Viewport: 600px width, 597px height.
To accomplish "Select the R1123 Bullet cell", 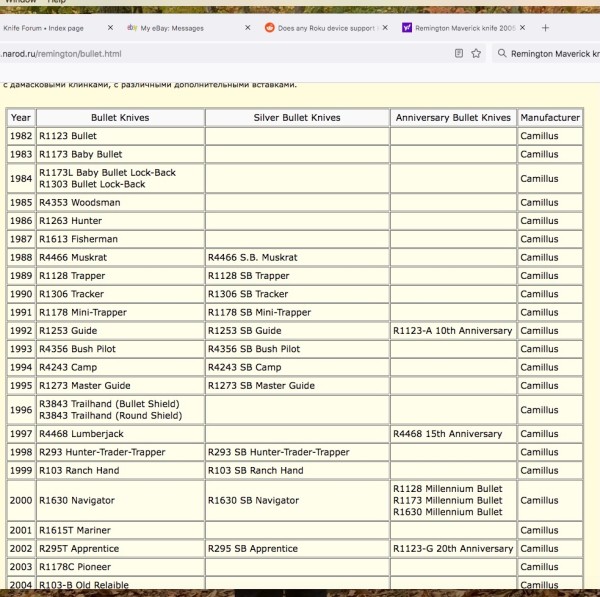I will coord(120,136).
